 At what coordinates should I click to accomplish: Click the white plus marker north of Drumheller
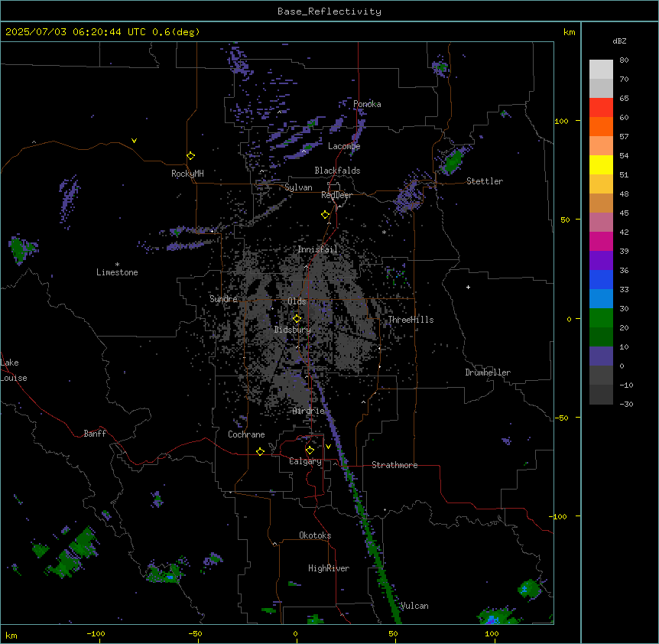[x=468, y=287]
